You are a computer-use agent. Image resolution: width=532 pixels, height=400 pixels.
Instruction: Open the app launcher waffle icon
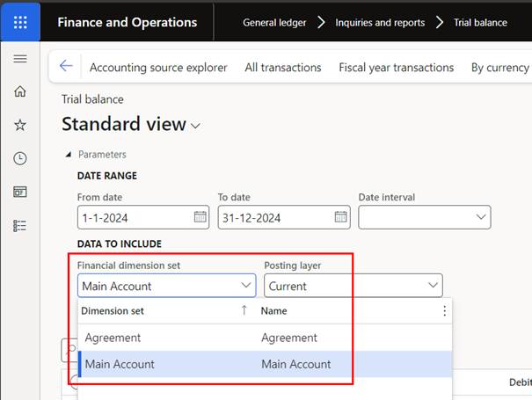click(20, 22)
